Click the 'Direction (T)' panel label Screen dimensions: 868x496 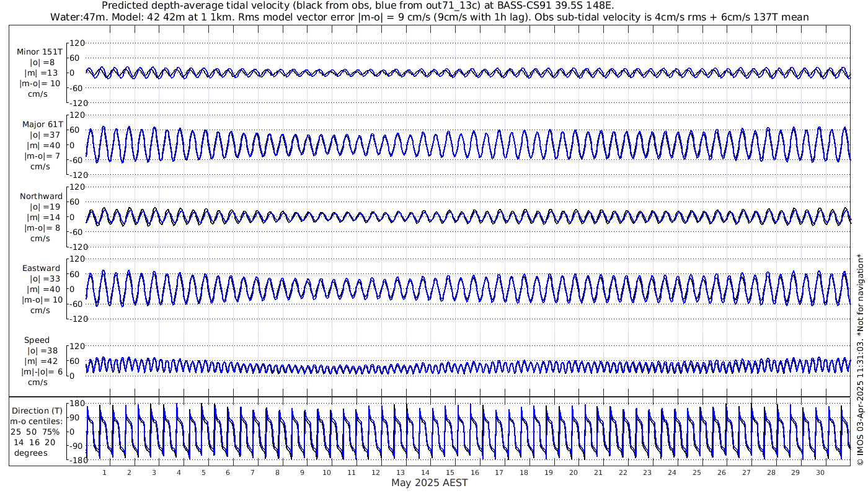(x=38, y=411)
